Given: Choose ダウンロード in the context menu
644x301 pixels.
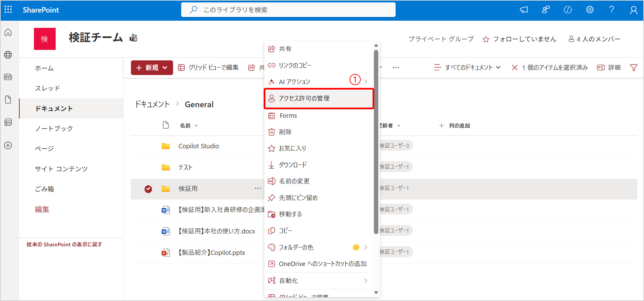Looking at the screenshot, I should pyautogui.click(x=293, y=165).
